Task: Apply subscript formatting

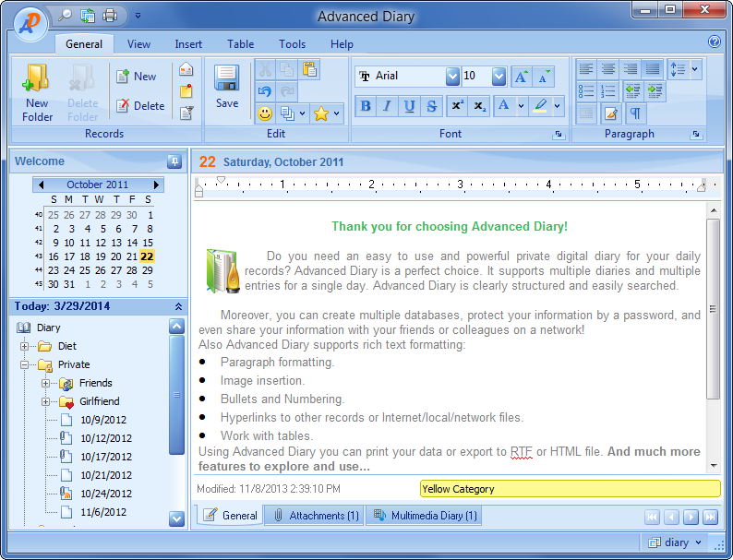Action: tap(480, 106)
